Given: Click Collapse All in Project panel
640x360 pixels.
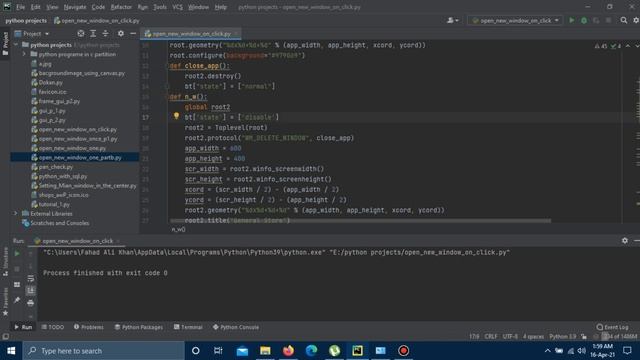Looking at the screenshot, I should pos(105,33).
